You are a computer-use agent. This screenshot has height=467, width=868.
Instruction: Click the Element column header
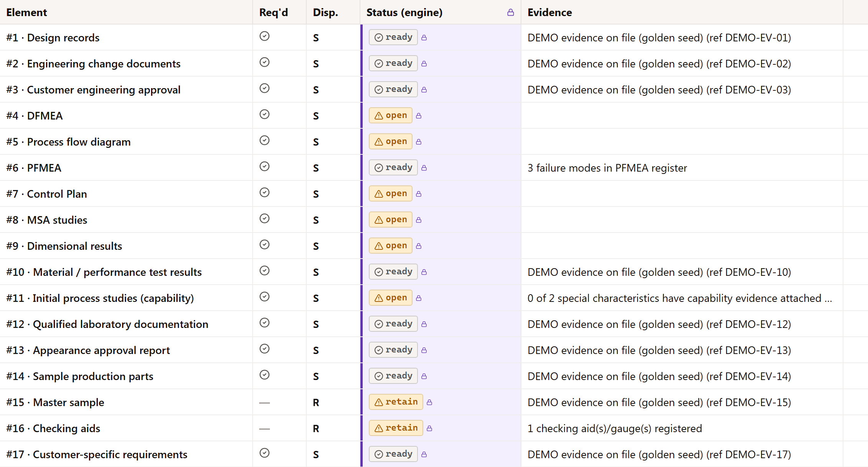pyautogui.click(x=126, y=12)
